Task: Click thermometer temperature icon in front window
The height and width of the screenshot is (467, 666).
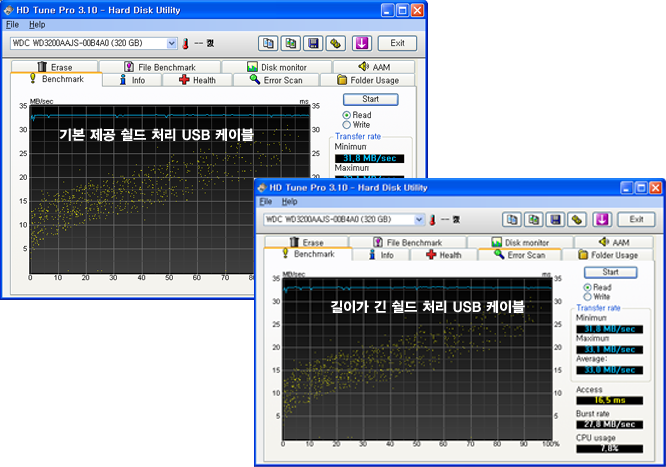Action: pos(433,220)
